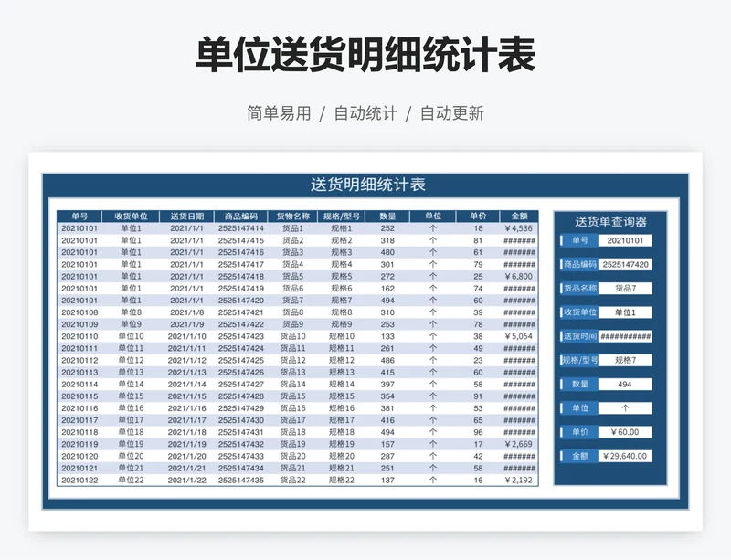Select cell with product code 2525147414

coord(241,228)
